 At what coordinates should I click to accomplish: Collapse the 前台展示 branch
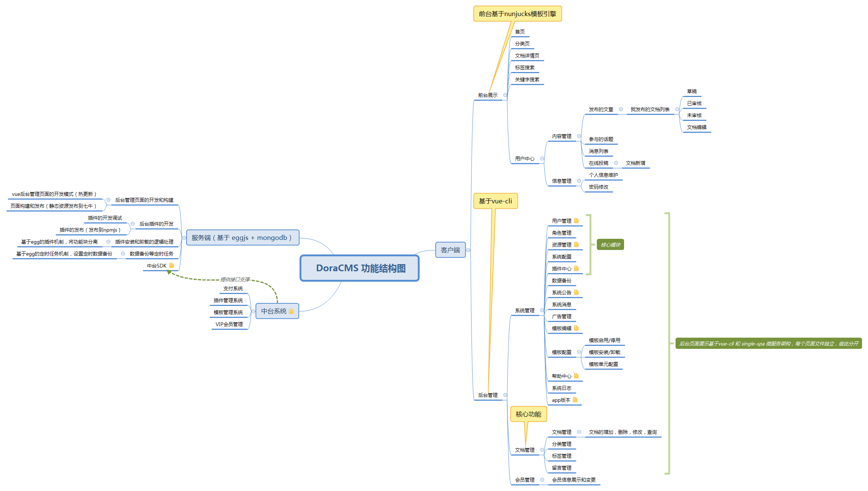[505, 95]
